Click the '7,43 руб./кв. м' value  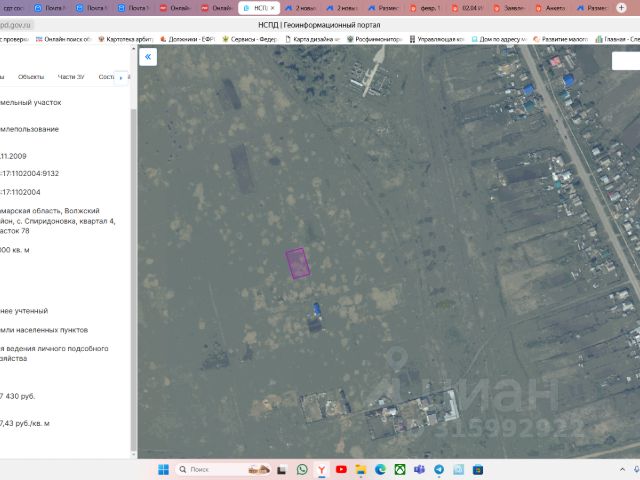click(24, 424)
